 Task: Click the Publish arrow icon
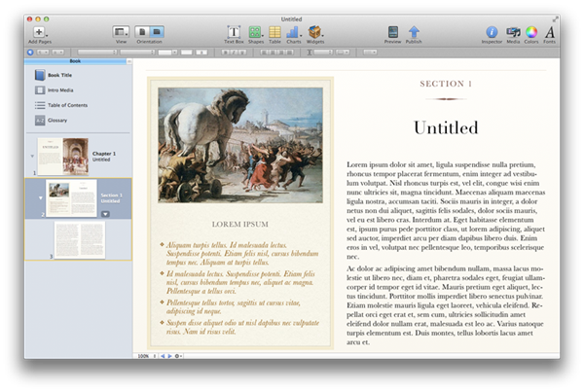coord(415,32)
